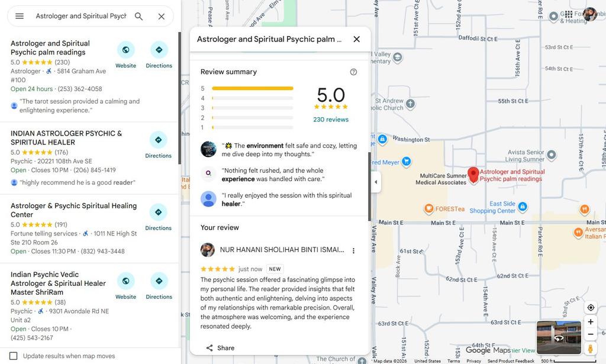606x364 pixels.
Task: Clear the search with the X icon
Action: 161,16
